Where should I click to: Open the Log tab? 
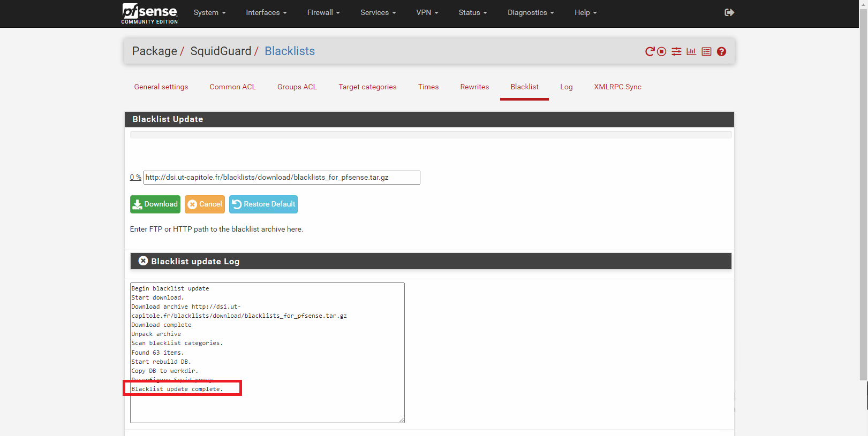pos(567,87)
